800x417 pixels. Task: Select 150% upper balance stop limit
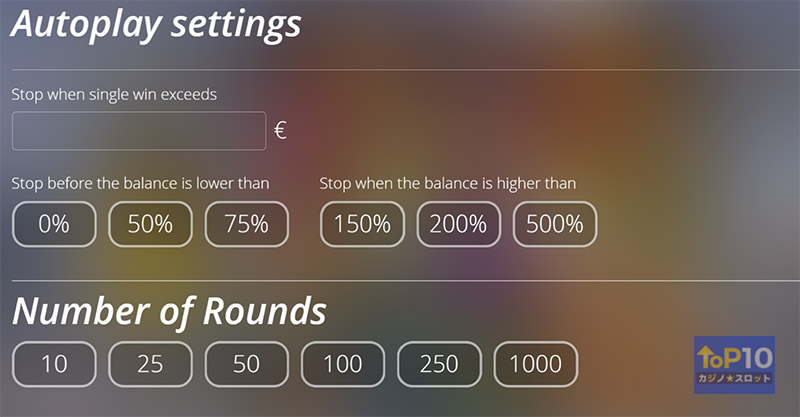pos(362,224)
